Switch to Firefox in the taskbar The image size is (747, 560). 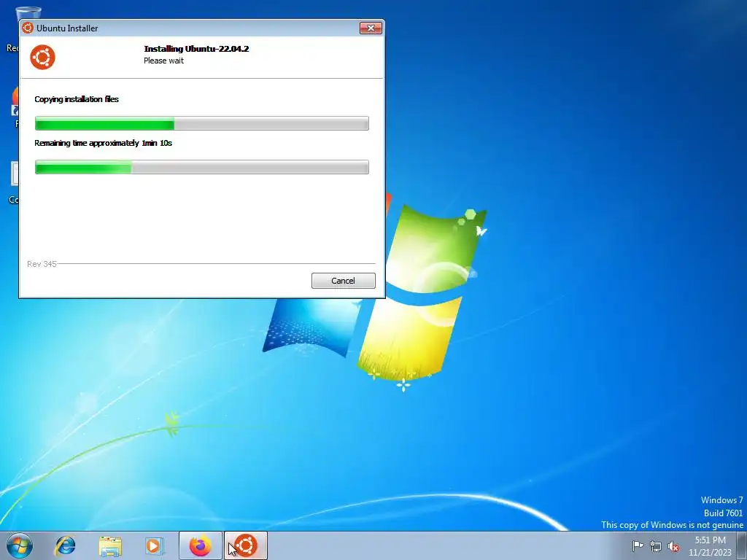pyautogui.click(x=201, y=545)
